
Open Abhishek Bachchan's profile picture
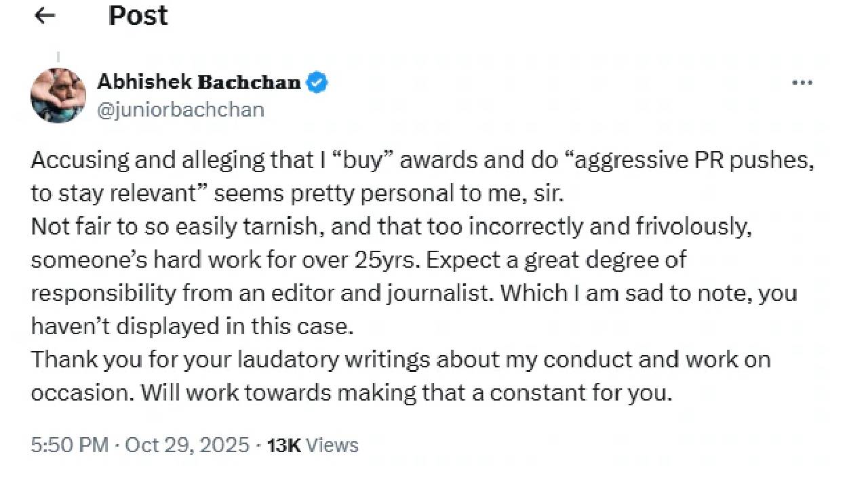point(58,96)
